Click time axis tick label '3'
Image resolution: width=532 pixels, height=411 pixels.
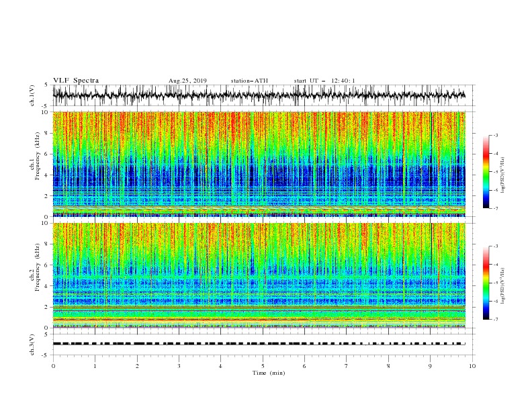(179, 366)
